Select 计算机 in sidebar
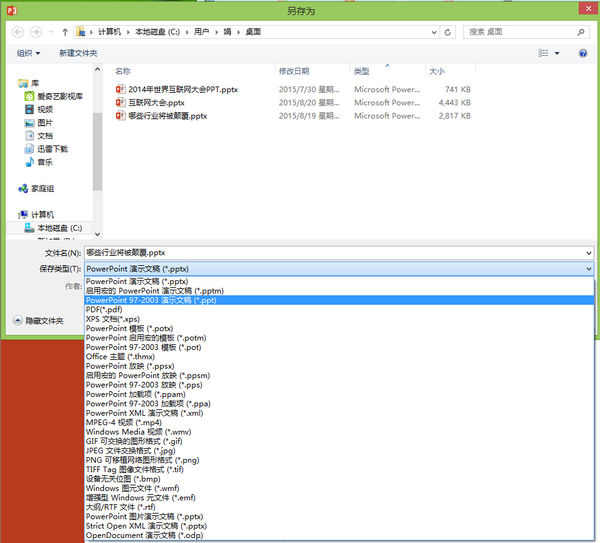600x543 pixels. (x=36, y=214)
